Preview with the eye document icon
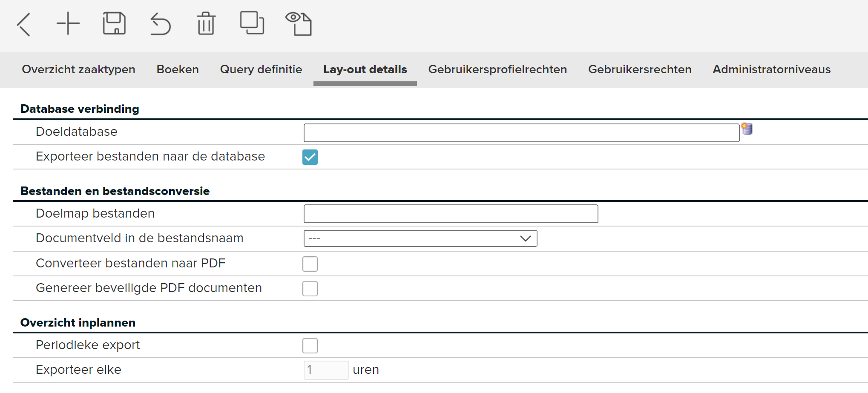Viewport: 868px width, 393px height. [299, 24]
